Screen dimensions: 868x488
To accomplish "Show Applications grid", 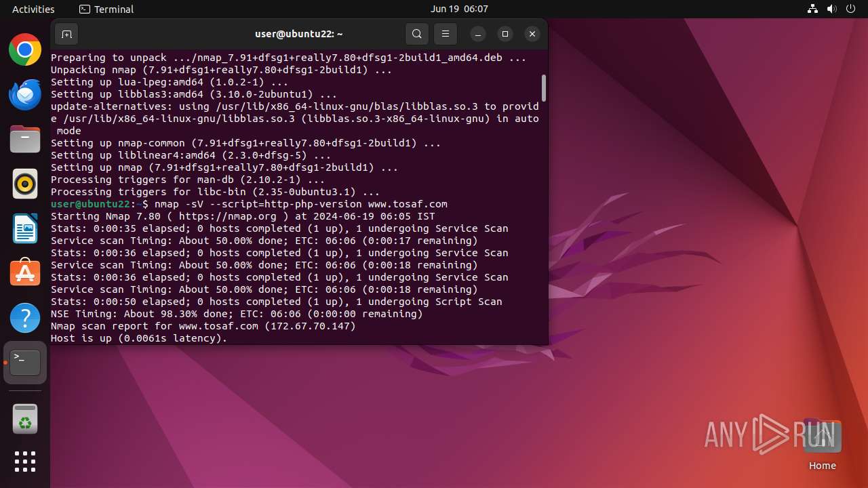I will [x=25, y=462].
